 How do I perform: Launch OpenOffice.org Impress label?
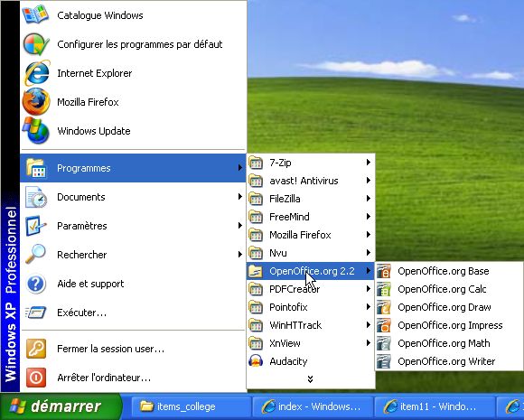pyautogui.click(x=450, y=325)
